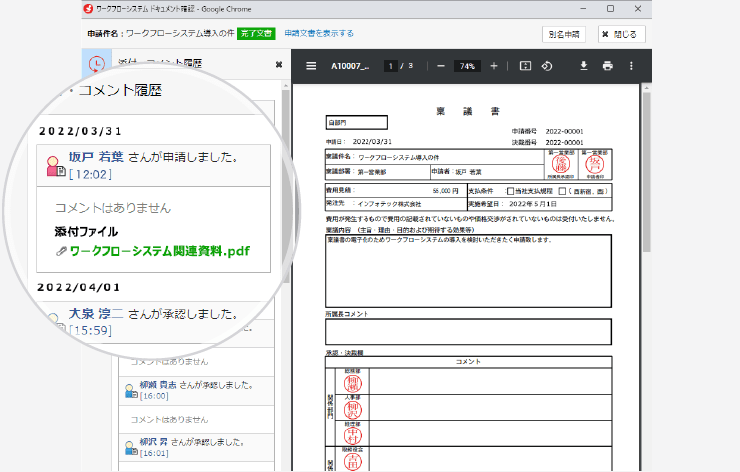740x472 pixels.
Task: Print the PDF document
Action: 608,66
